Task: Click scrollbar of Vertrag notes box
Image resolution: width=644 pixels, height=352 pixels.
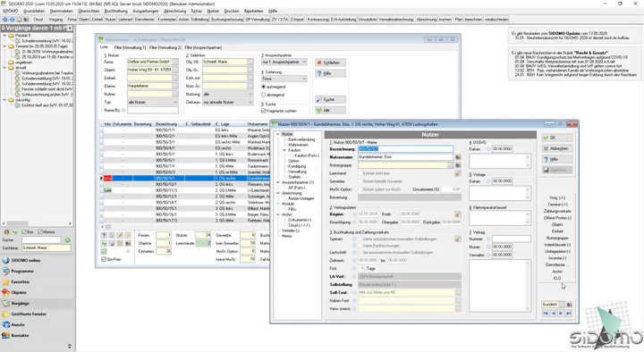Action: (x=529, y=286)
